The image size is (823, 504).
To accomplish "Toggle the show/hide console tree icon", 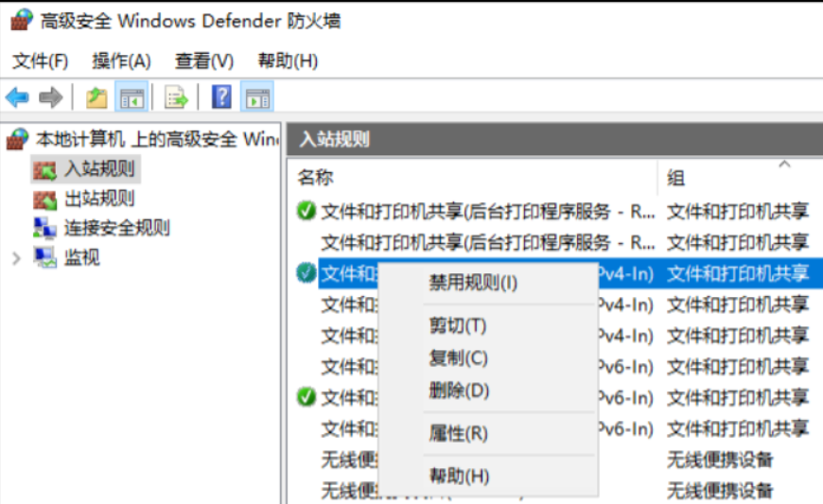I will click(131, 97).
